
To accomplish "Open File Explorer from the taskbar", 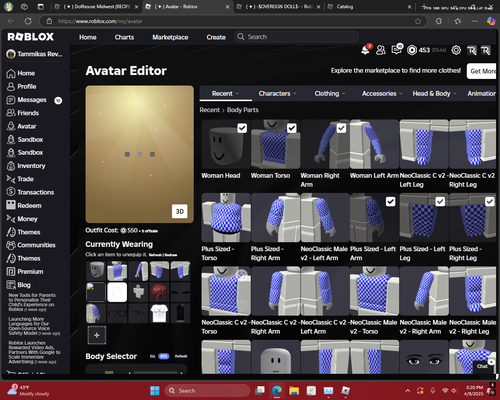I will (294, 391).
